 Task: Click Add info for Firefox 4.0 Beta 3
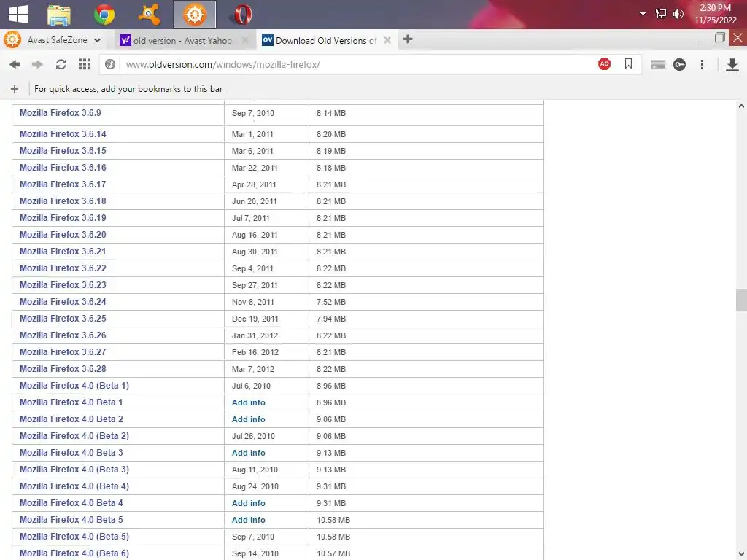click(248, 453)
